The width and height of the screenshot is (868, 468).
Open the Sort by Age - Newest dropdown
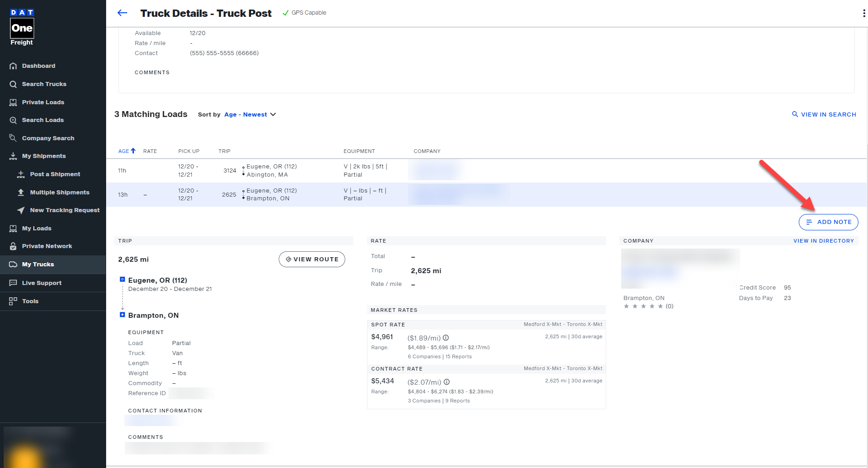pos(250,115)
